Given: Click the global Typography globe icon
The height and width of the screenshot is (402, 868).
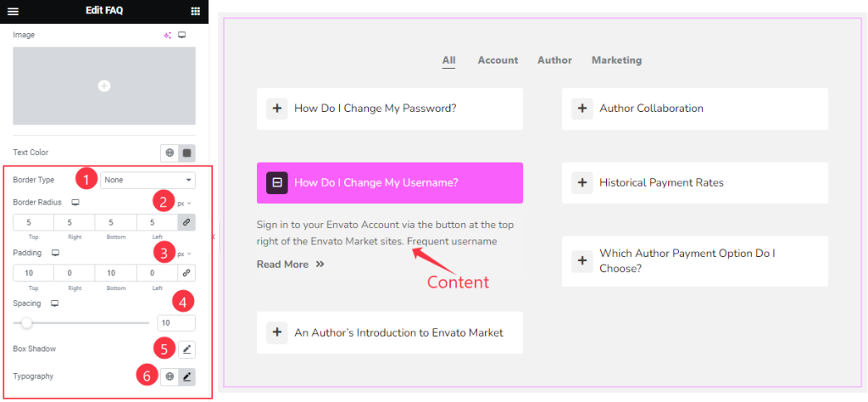Looking at the screenshot, I should click(170, 377).
